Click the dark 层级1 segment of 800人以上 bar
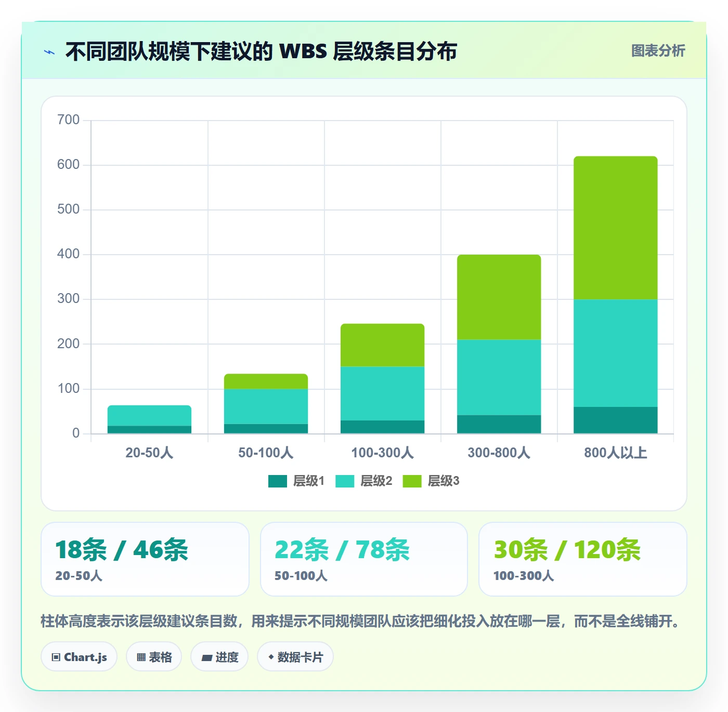Screen dimensions: 728x712 pyautogui.click(x=616, y=420)
